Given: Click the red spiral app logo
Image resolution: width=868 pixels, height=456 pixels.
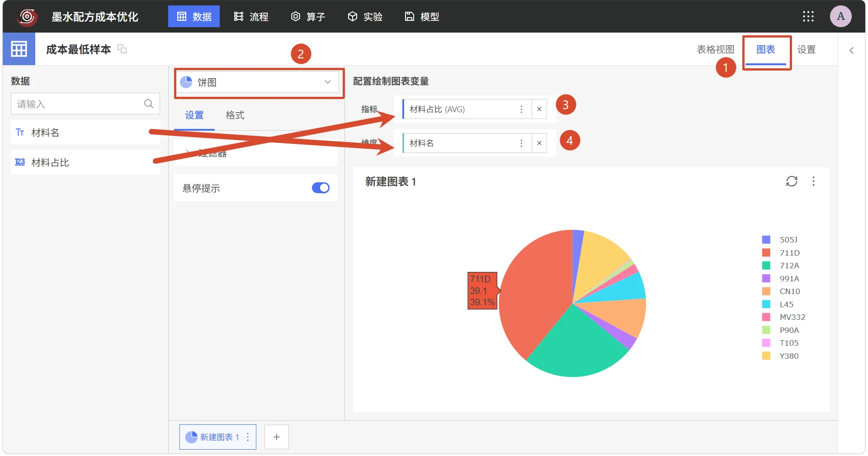Looking at the screenshot, I should (x=27, y=17).
